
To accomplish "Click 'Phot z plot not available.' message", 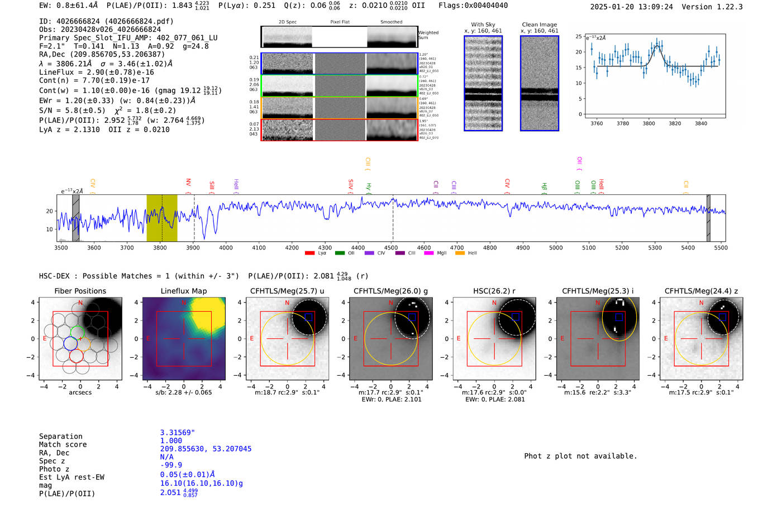I will (x=580, y=456).
